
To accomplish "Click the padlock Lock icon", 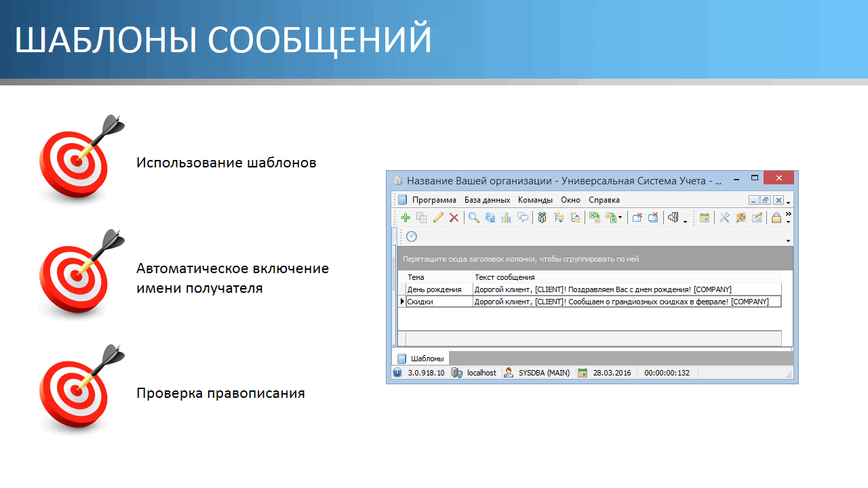I will click(x=776, y=218).
